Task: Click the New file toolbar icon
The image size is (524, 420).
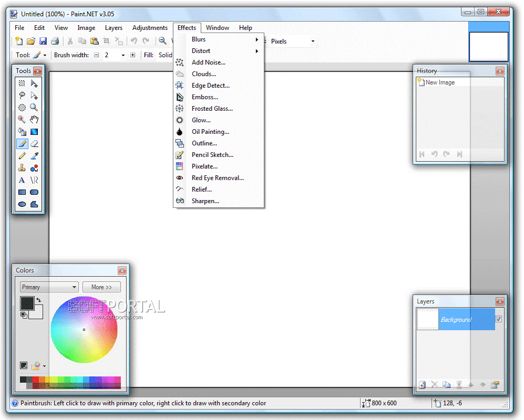Action: point(19,41)
